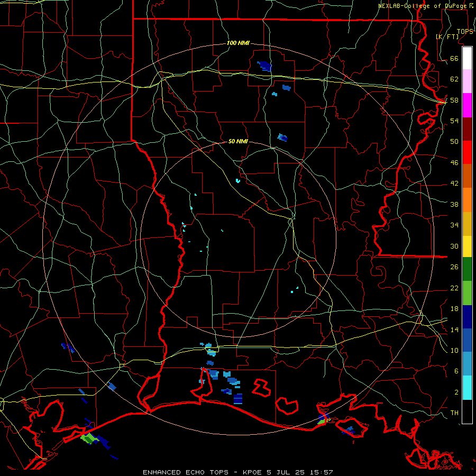
Task: Click the legend value 66
Action: [x=454, y=58]
